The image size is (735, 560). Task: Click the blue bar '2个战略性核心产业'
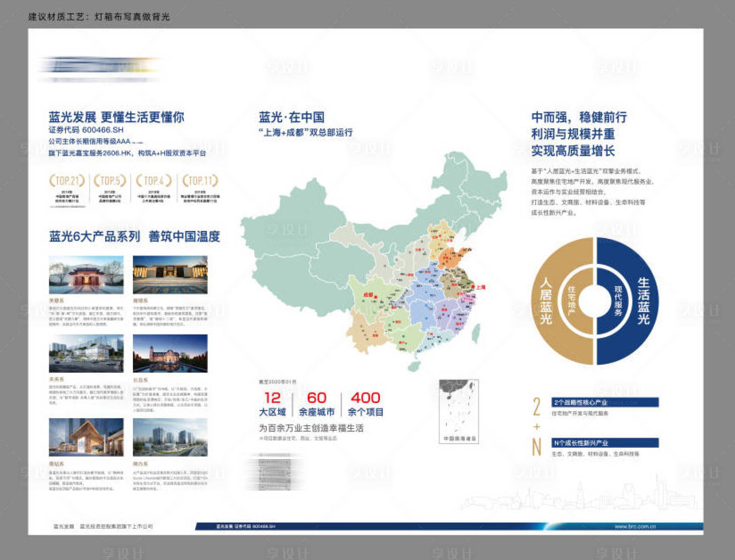coord(605,403)
